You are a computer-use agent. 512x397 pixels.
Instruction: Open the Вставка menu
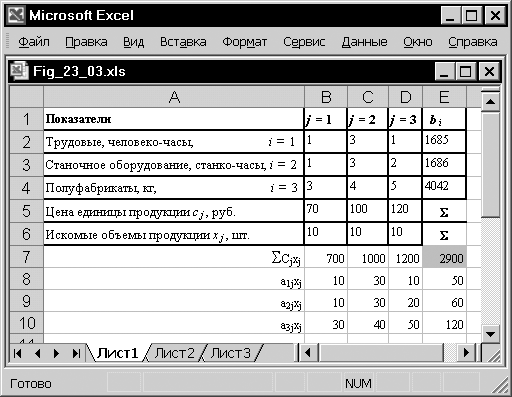183,42
